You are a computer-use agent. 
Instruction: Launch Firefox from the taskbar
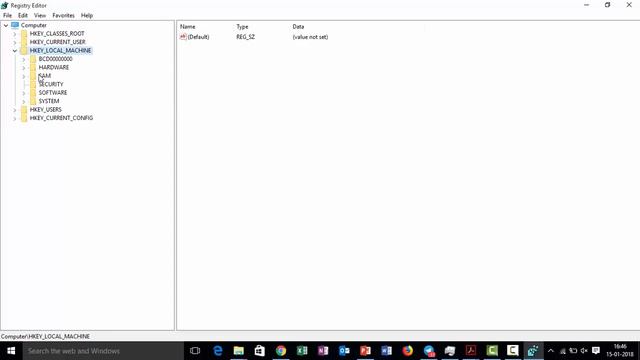coord(407,351)
